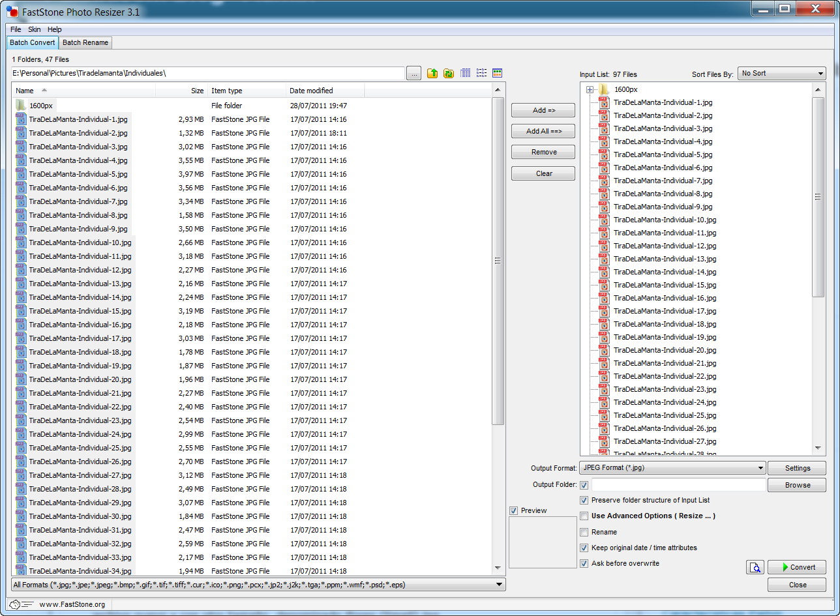Click the Convert button

pyautogui.click(x=796, y=567)
